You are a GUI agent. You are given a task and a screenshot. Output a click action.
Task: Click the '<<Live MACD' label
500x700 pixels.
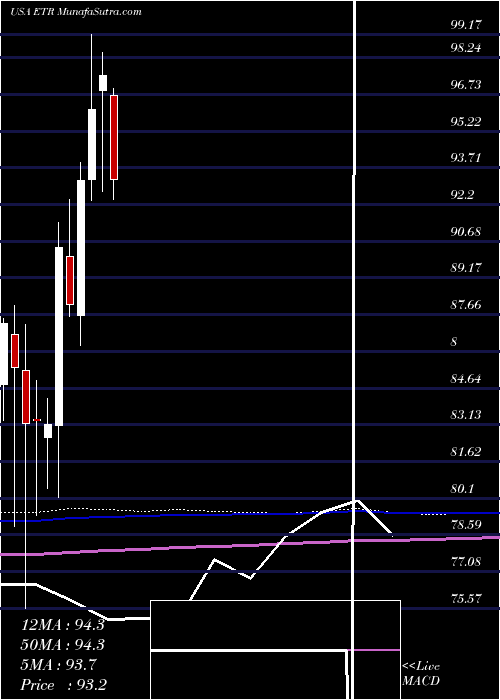click(x=421, y=674)
